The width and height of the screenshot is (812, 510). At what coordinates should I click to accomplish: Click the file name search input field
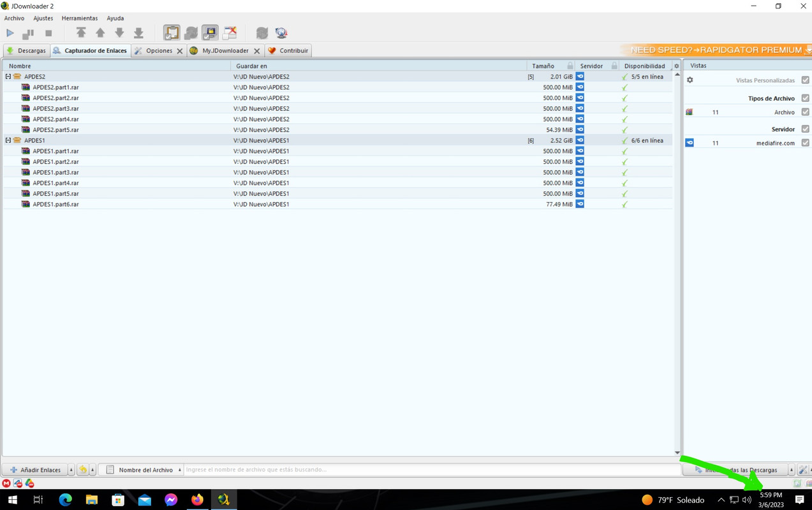432,470
